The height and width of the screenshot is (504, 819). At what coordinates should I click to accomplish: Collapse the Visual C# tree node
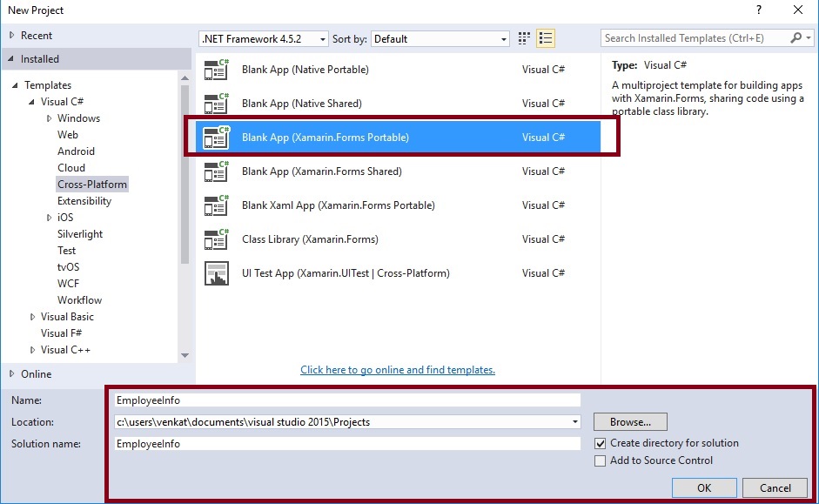[x=32, y=102]
